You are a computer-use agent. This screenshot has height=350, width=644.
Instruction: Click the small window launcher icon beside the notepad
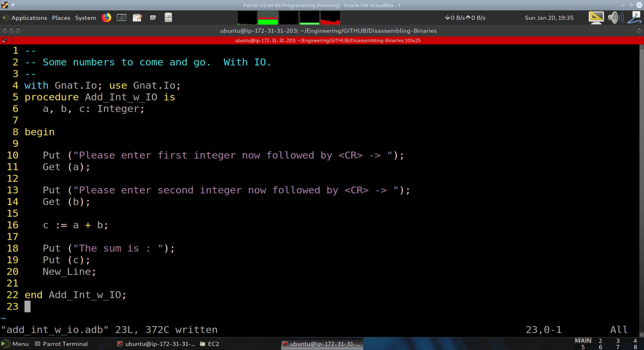[153, 17]
